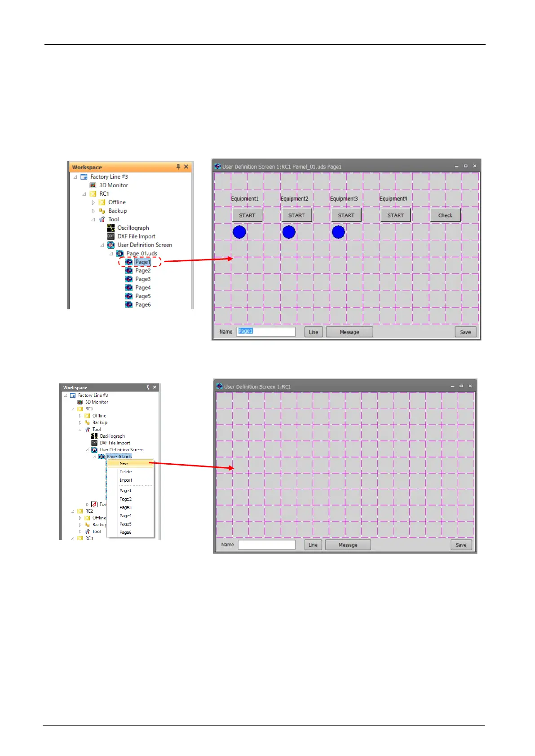This screenshot has width=535, height=756.
Task: Toggle the blue indicator lamp under Equipment2
Action: pyautogui.click(x=289, y=232)
